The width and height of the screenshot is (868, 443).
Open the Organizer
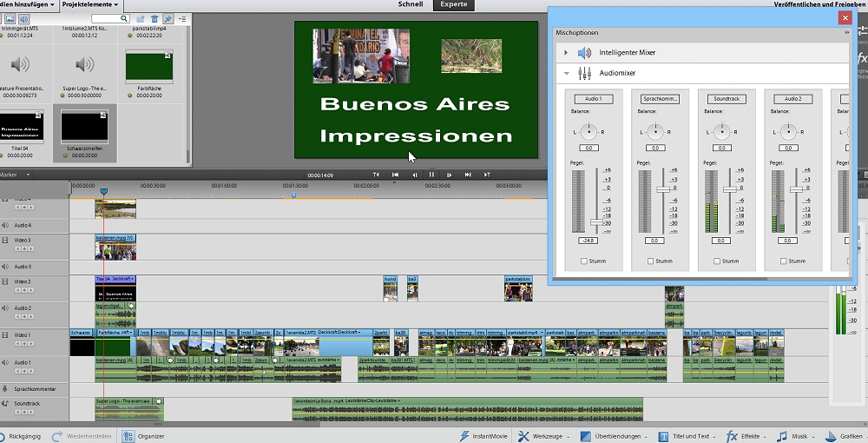click(x=143, y=436)
